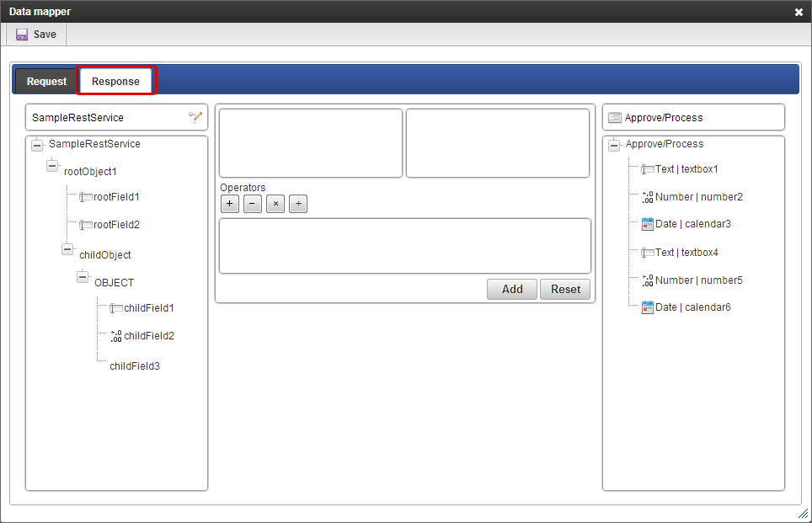Select childField2 in the tree
The width and height of the screenshot is (812, 523).
click(149, 336)
